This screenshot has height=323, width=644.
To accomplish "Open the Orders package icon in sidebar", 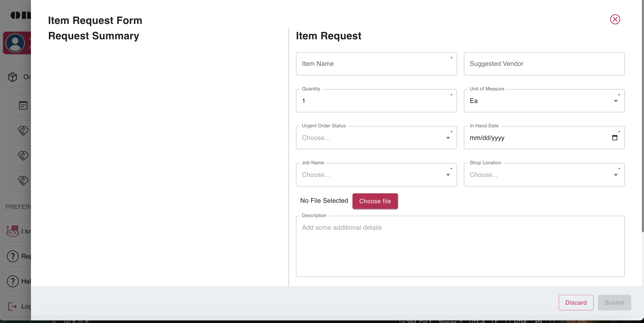I will pyautogui.click(x=13, y=77).
